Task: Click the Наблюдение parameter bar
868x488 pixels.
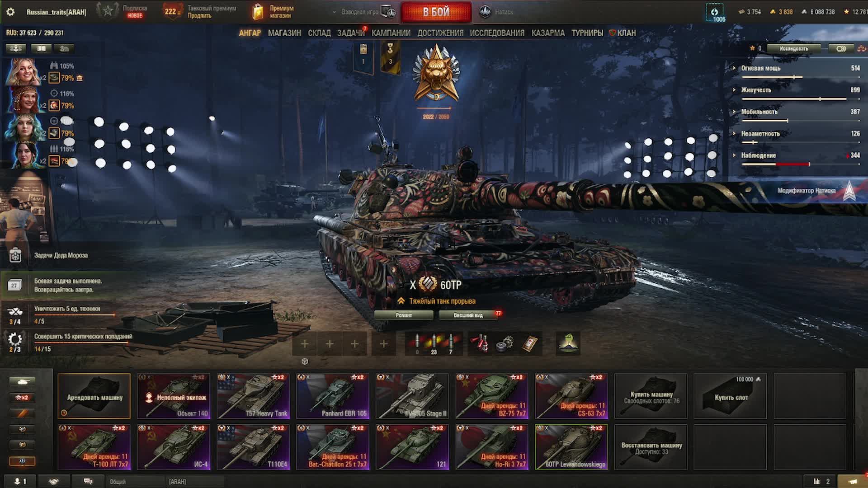Action: point(800,164)
